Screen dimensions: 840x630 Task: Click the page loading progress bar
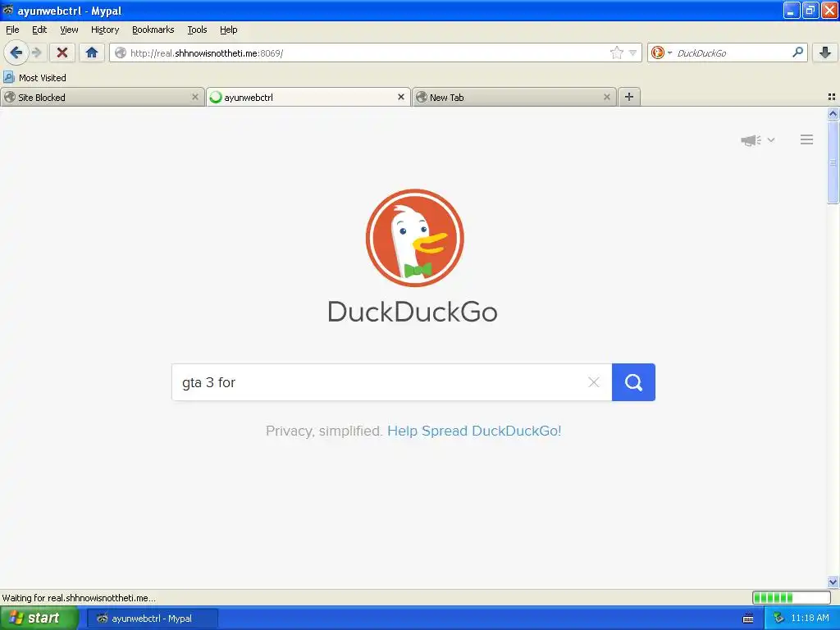(792, 597)
